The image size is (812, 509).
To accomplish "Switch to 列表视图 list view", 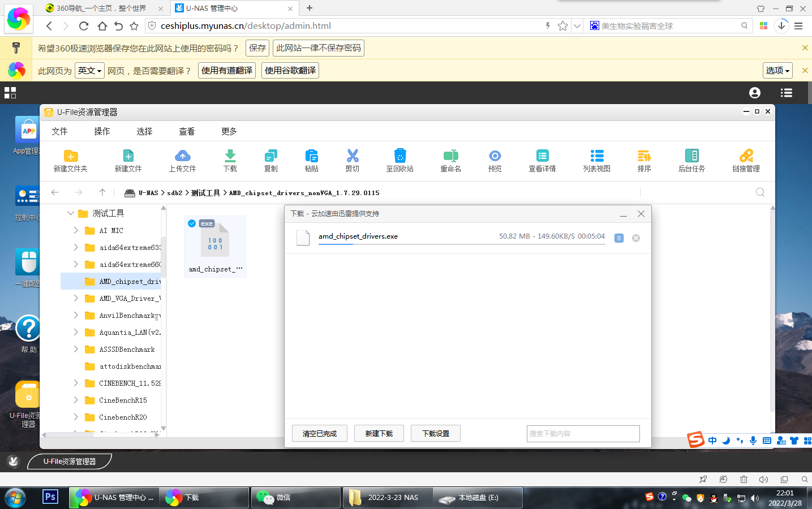I will click(x=596, y=160).
